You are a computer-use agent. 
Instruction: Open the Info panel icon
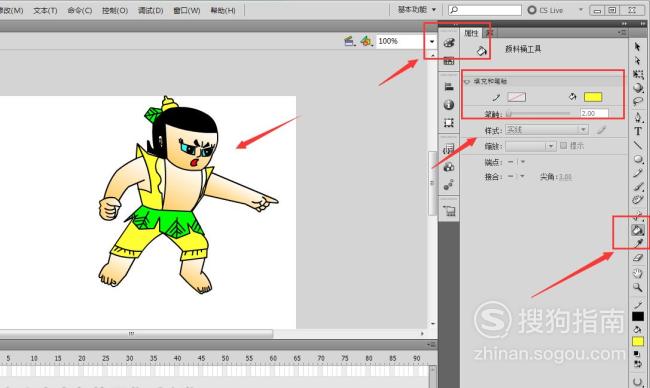(449, 104)
